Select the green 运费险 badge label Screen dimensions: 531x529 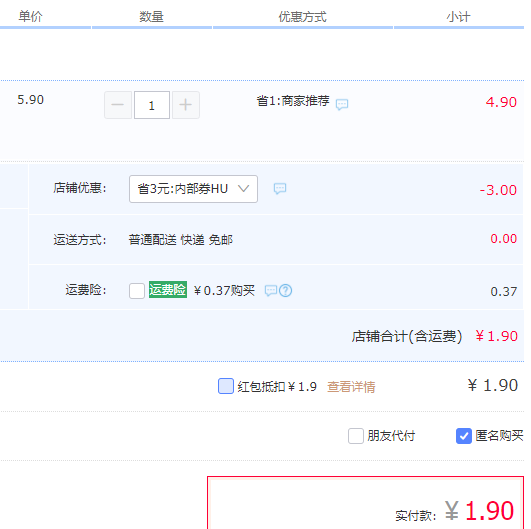(x=168, y=290)
